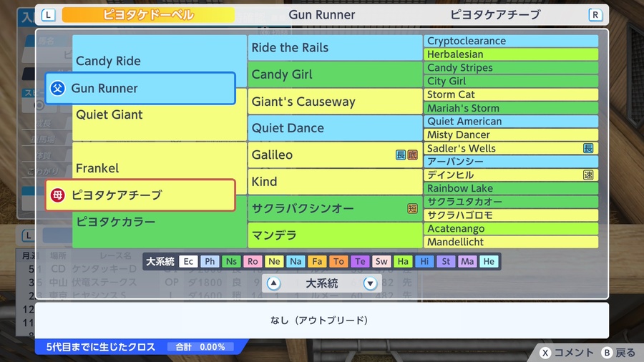This screenshot has width=644, height=362.
Task: Select Cryptoclearance ancestor
Action: pyautogui.click(x=511, y=41)
